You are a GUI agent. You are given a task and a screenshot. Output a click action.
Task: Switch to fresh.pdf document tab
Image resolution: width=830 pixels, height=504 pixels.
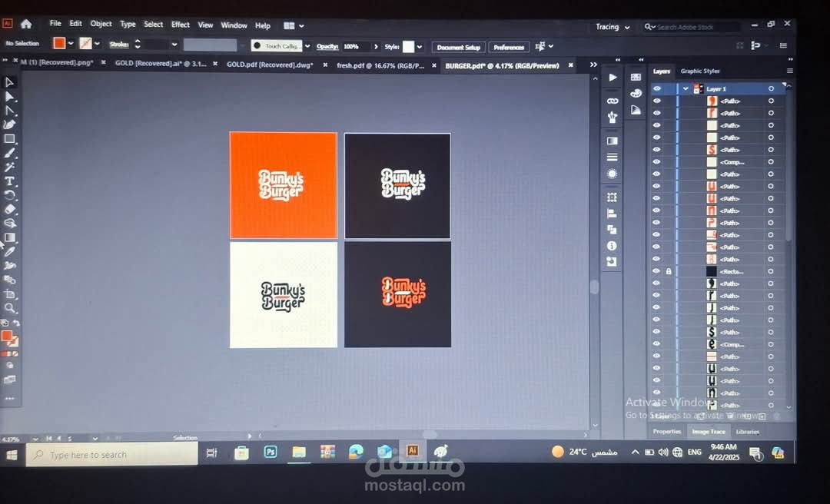(x=380, y=65)
